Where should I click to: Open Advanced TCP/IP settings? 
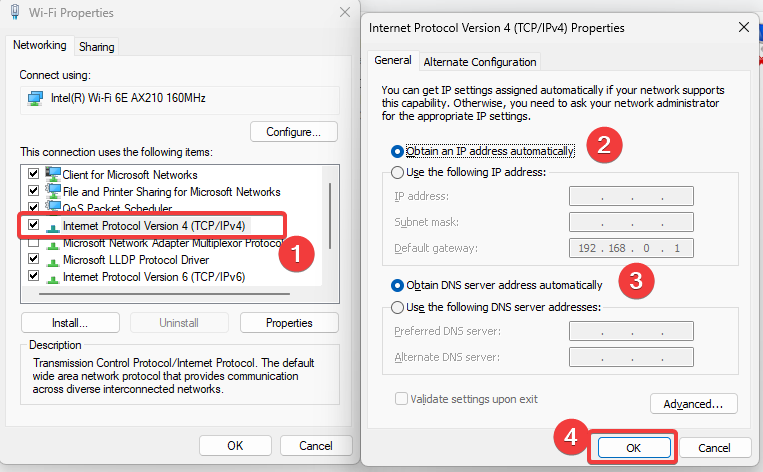click(693, 404)
